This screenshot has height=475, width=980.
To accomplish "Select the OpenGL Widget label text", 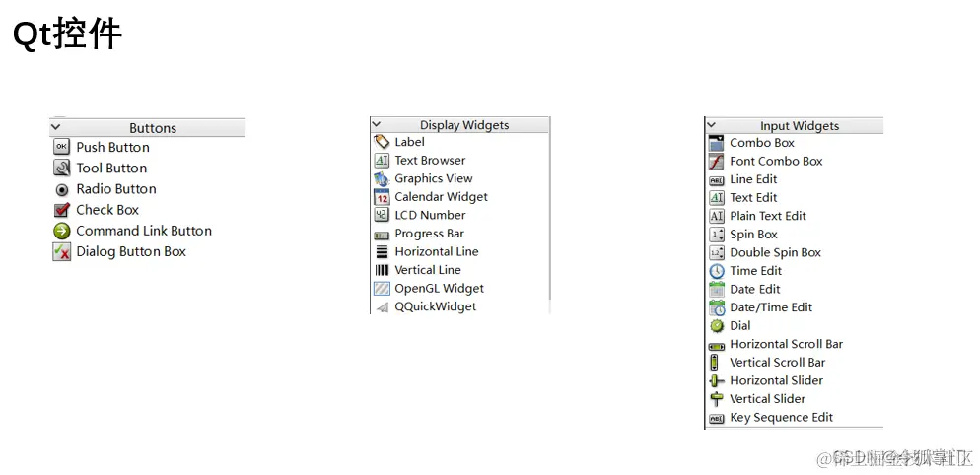I will coord(440,288).
